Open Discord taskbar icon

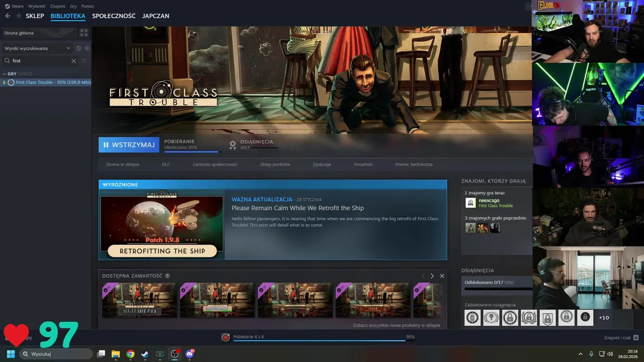(x=190, y=354)
